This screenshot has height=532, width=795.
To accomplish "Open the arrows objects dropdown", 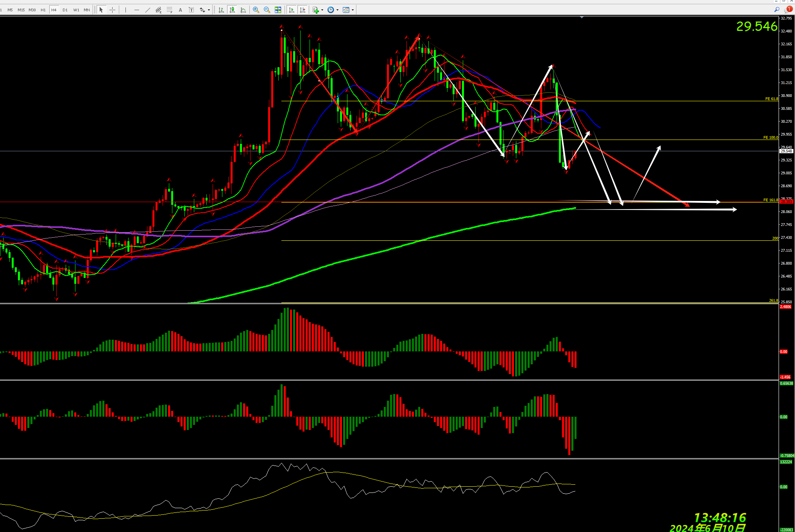I will coord(209,10).
